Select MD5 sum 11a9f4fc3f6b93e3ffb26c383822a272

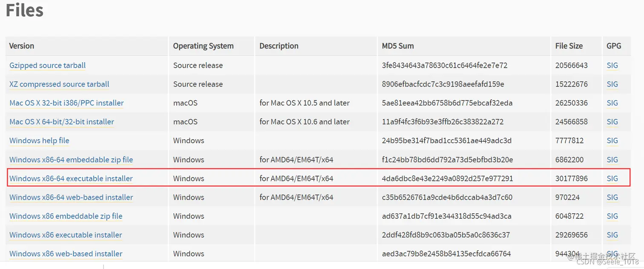[x=443, y=122]
